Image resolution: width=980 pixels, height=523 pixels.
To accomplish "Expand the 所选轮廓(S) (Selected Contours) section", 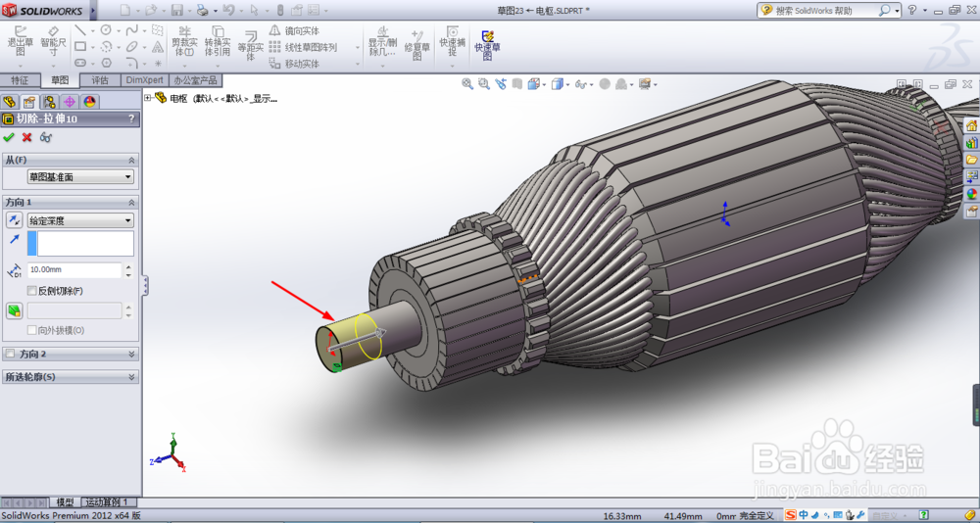I will 131,377.
